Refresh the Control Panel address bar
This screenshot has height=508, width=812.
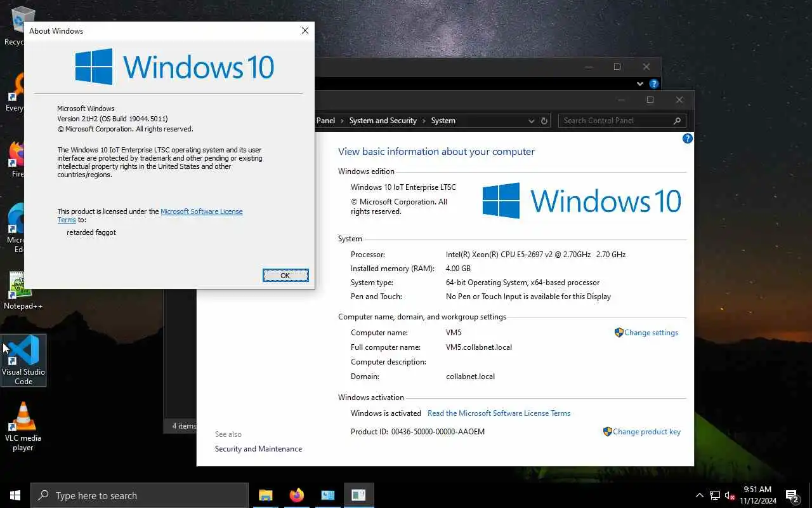click(544, 121)
